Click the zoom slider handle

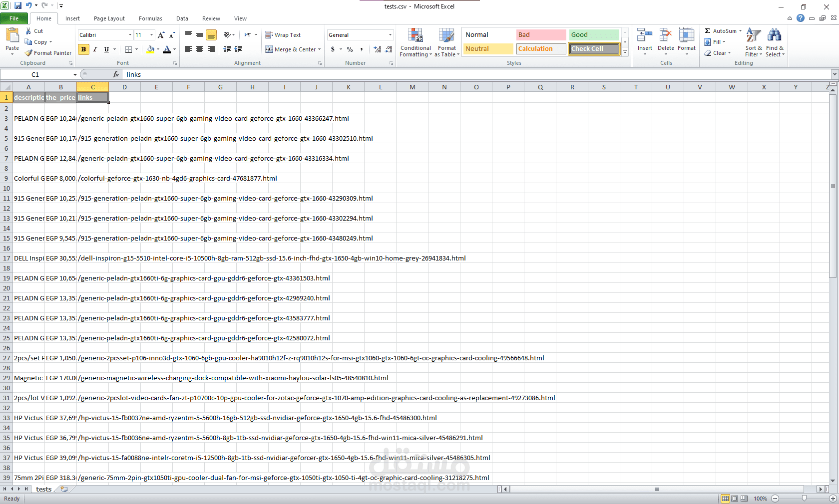click(804, 499)
